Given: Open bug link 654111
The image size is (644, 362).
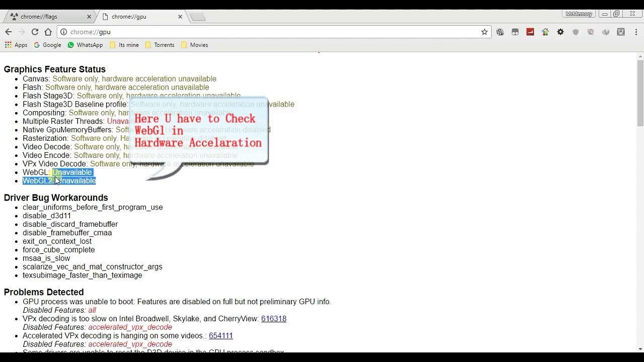Looking at the screenshot, I should pos(221,336).
